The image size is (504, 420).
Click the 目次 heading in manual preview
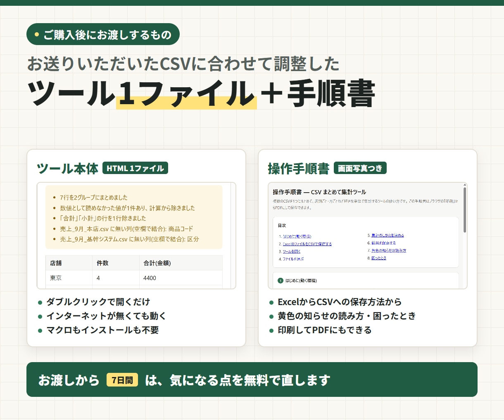pos(282,225)
